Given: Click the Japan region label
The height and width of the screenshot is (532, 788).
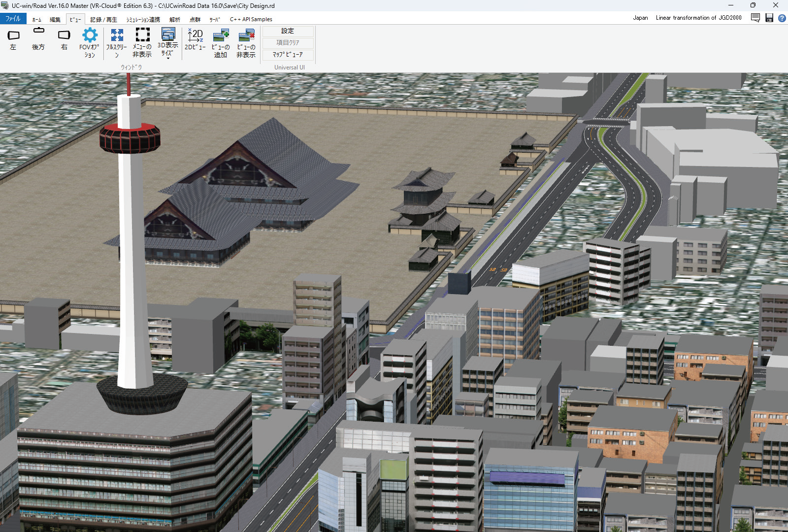Looking at the screenshot, I should (x=640, y=18).
